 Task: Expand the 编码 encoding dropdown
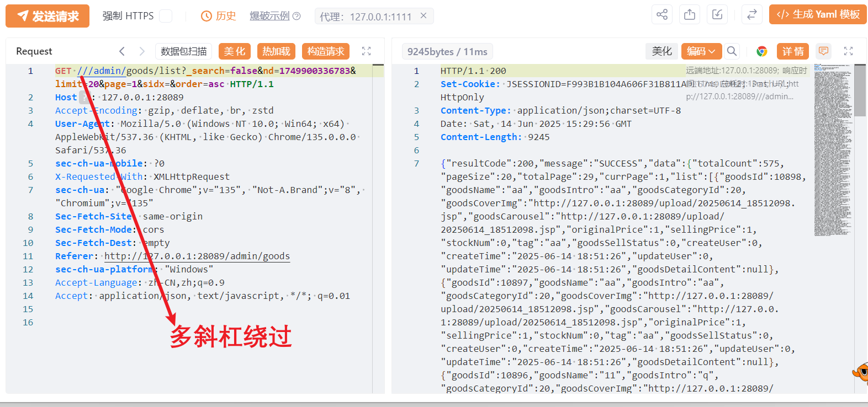point(701,51)
